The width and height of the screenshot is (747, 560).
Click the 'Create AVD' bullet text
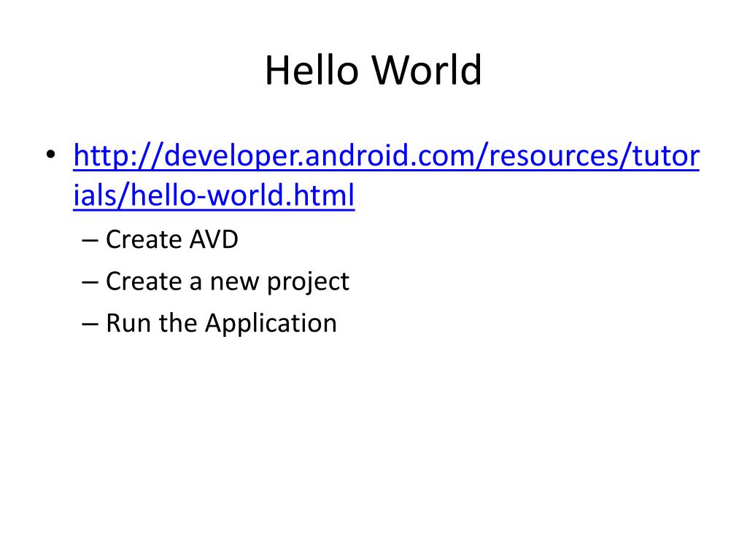click(172, 239)
